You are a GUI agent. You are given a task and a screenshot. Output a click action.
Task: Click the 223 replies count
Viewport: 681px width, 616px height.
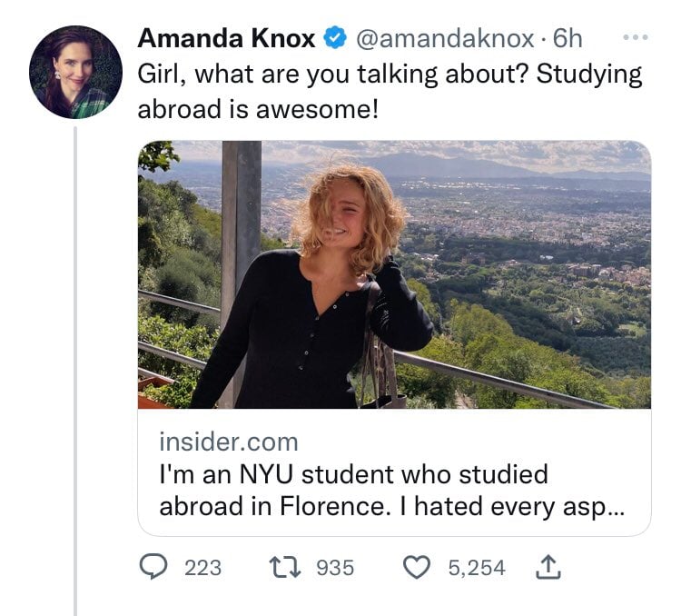tap(202, 568)
